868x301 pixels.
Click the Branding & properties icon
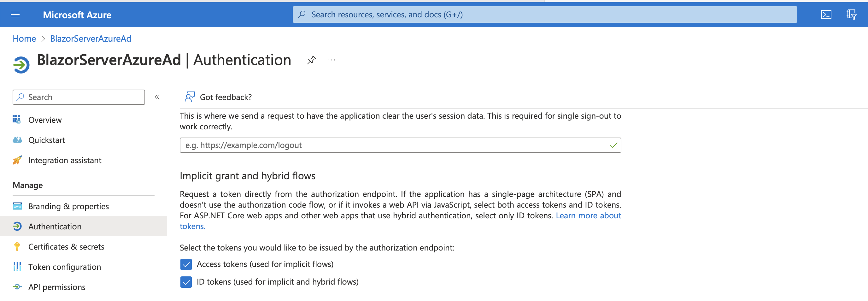[x=17, y=206]
